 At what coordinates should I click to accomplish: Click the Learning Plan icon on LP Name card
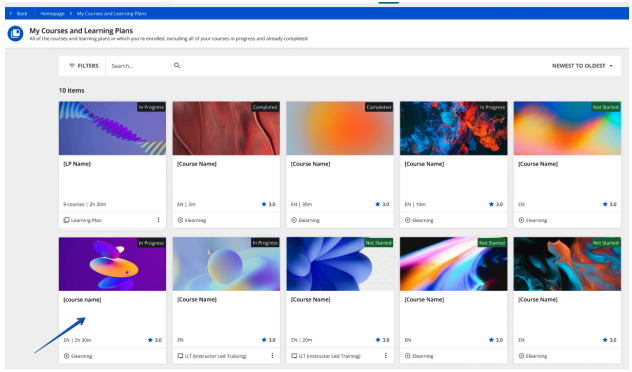[67, 220]
